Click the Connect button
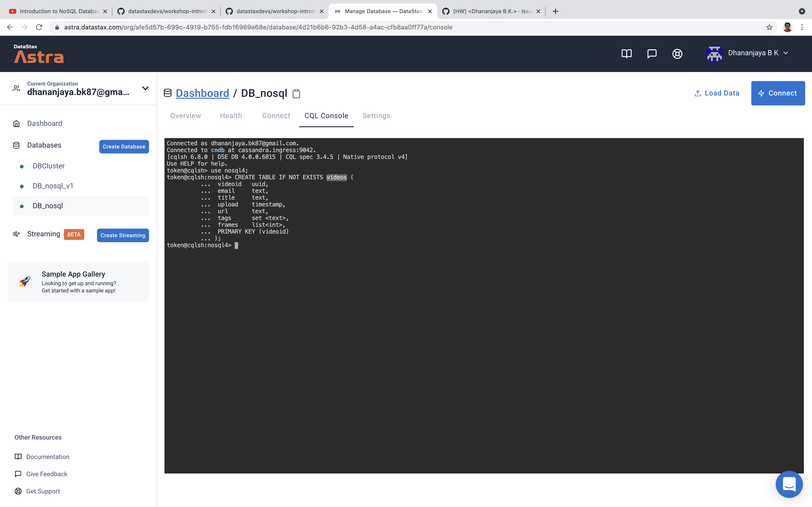Viewport: 812px width, 507px height. click(x=778, y=93)
